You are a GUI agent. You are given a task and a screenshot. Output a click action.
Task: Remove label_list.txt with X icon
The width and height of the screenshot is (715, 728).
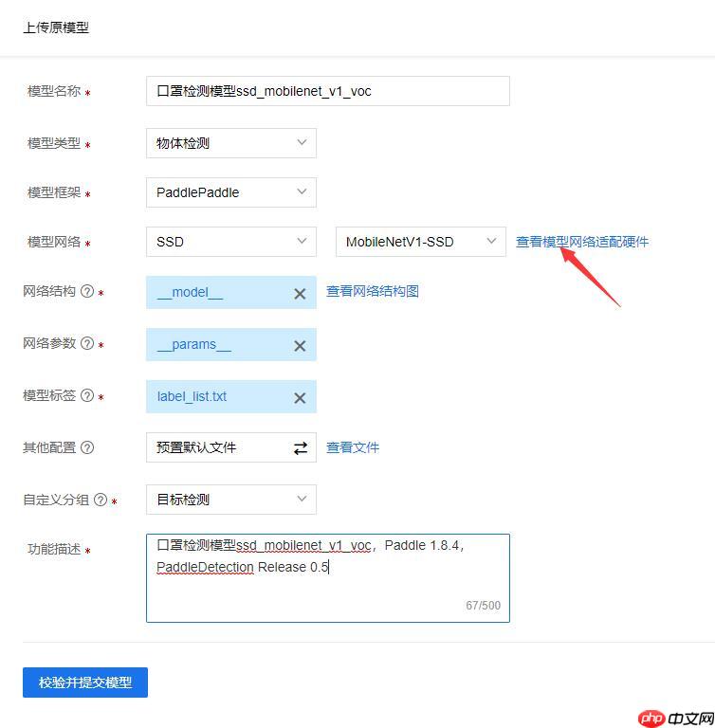pyautogui.click(x=300, y=398)
